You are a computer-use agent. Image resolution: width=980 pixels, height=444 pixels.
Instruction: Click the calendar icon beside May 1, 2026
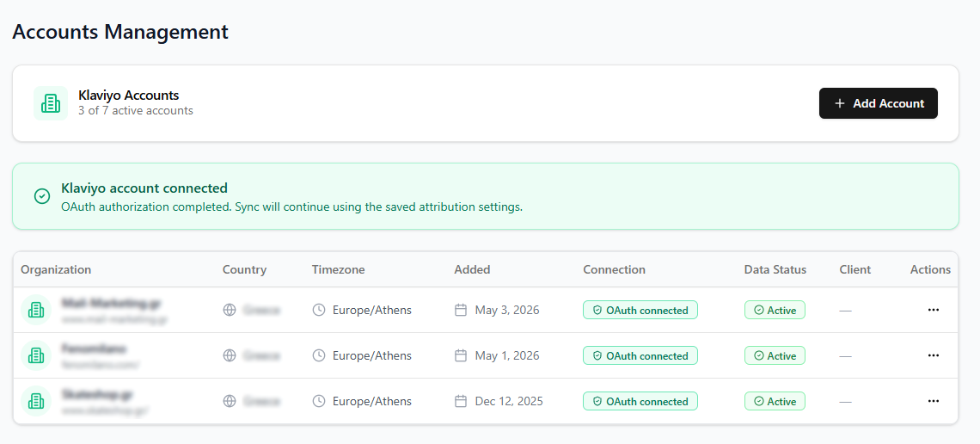pos(461,355)
